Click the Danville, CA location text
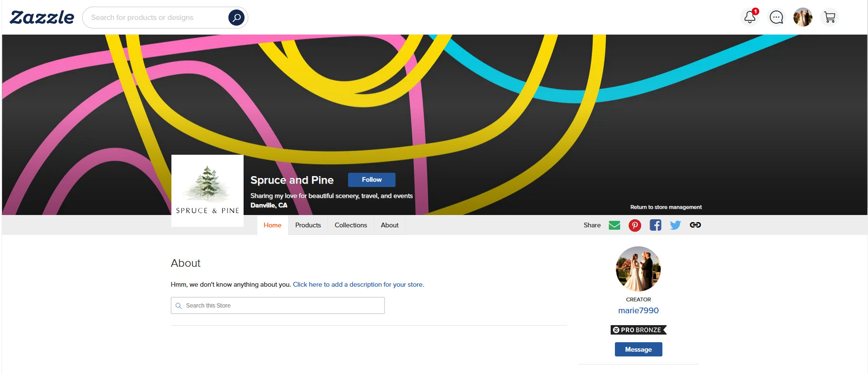This screenshot has height=374, width=868. pos(269,205)
